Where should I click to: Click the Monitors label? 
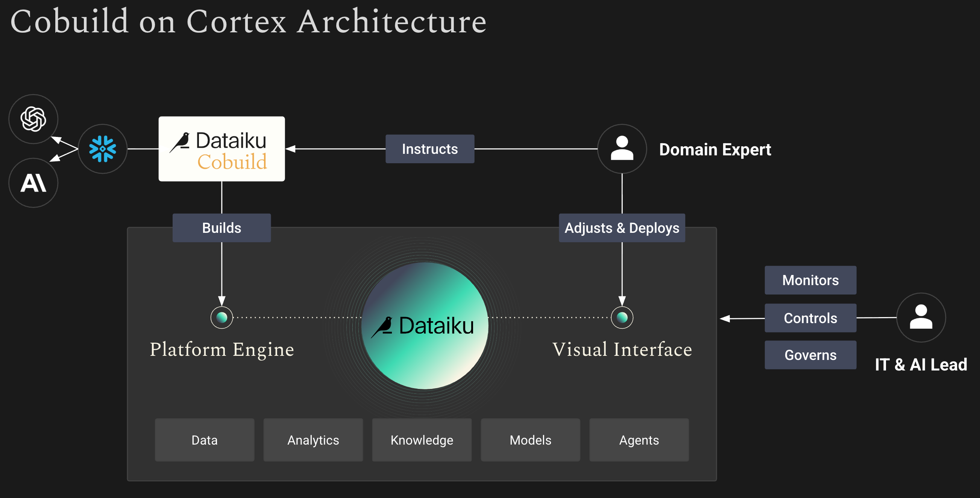pyautogui.click(x=811, y=280)
